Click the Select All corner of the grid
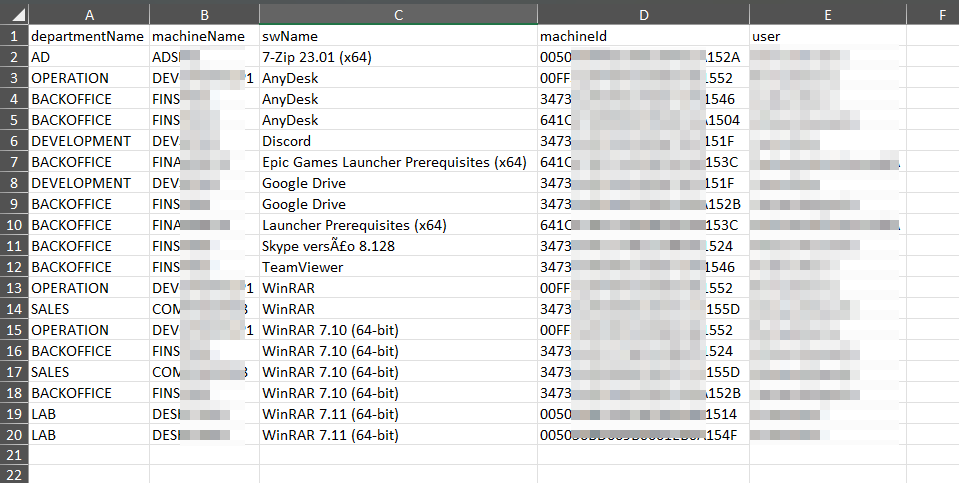The image size is (959, 483). pyautogui.click(x=14, y=14)
